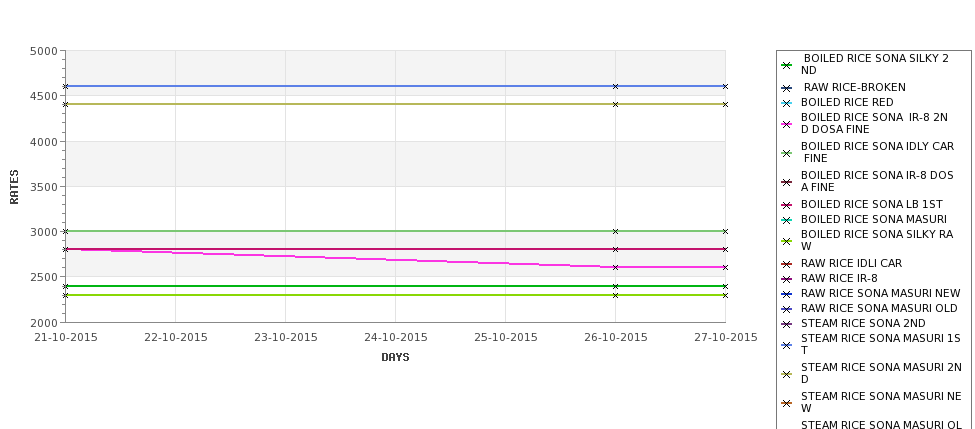Image resolution: width=975 pixels, height=429 pixels.
Task: Select the RAW RICE SONA MASURI OLD legend label
Action: 879,308
